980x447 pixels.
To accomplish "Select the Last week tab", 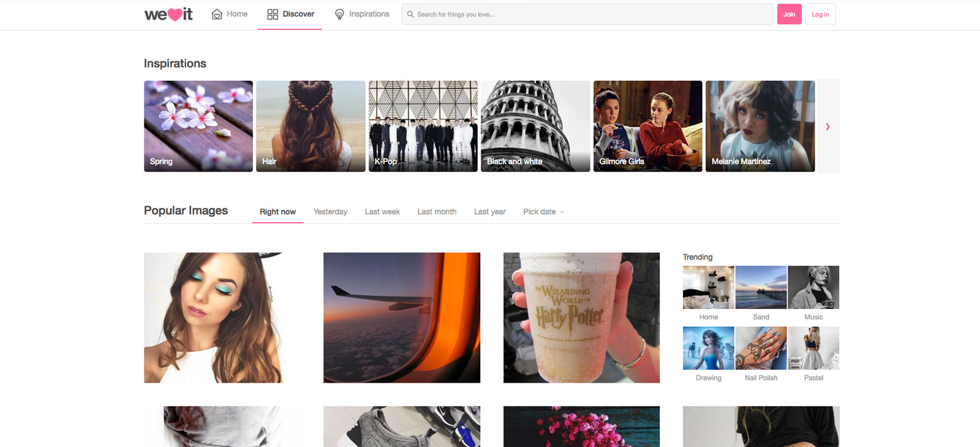I will (x=382, y=212).
